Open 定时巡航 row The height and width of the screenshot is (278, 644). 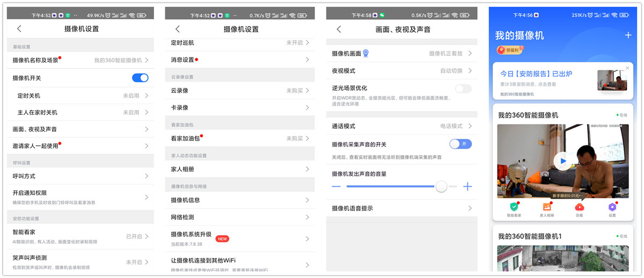(x=240, y=43)
